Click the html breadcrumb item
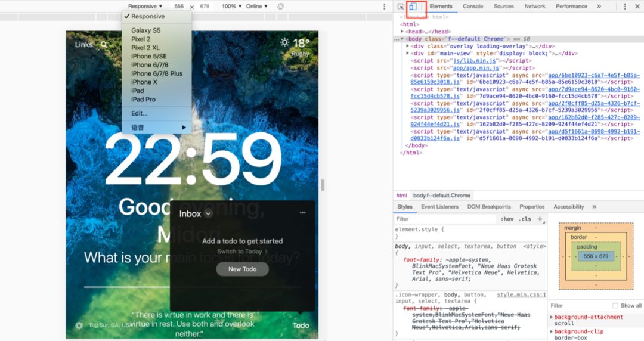 [x=402, y=195]
